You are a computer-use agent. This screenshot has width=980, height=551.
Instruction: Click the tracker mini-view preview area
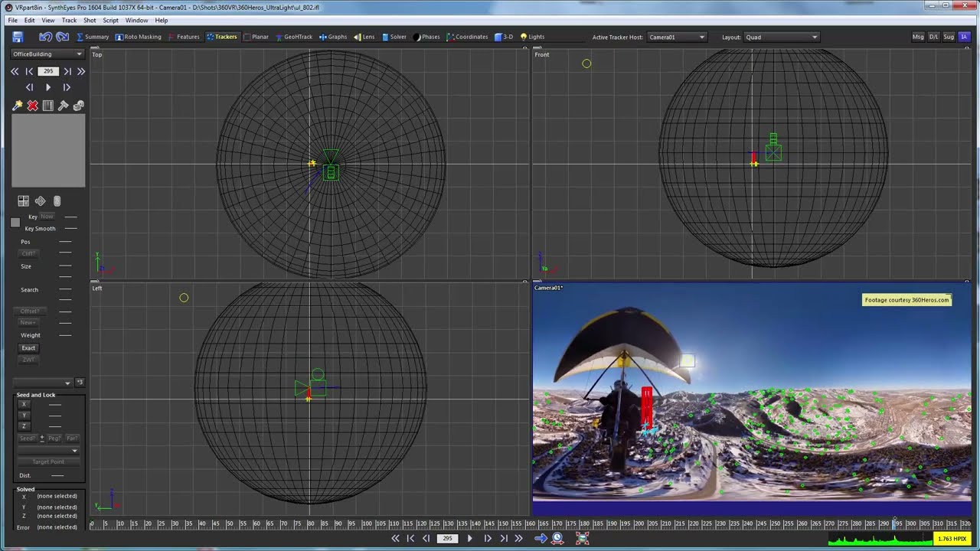48,152
